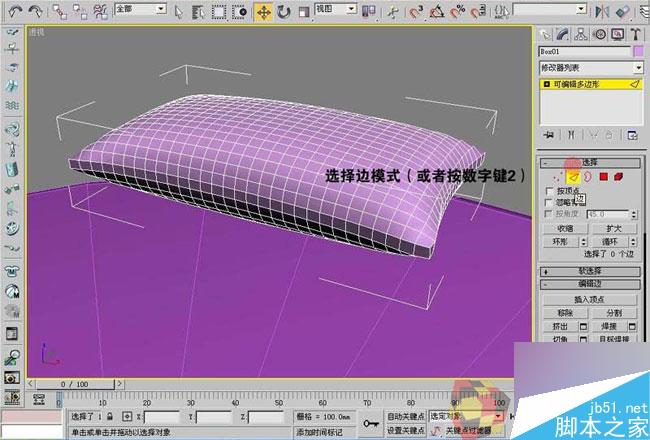Viewport: 650px width, 440px height.
Task: Switch to Polygon sub-object mode
Action: coord(603,177)
